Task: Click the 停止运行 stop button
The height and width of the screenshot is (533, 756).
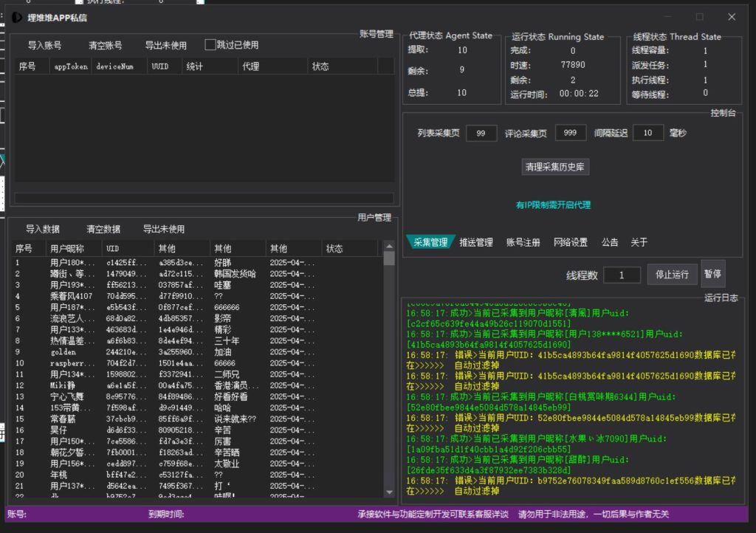Action: (672, 272)
